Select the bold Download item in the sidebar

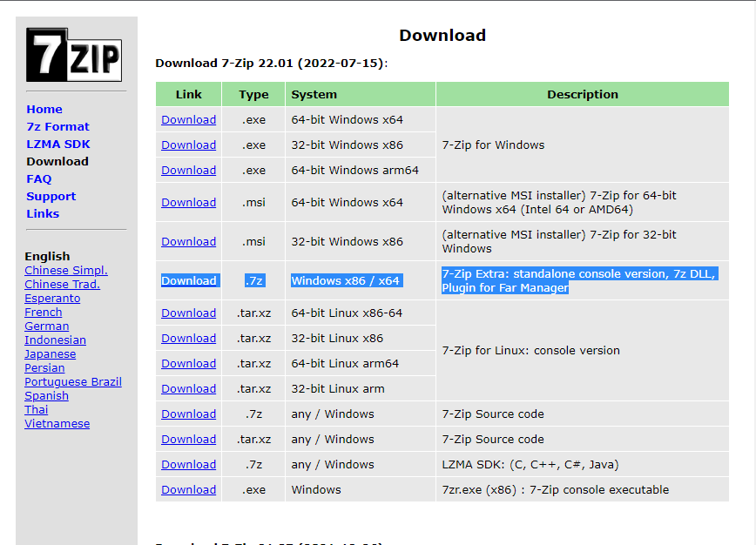tap(57, 161)
